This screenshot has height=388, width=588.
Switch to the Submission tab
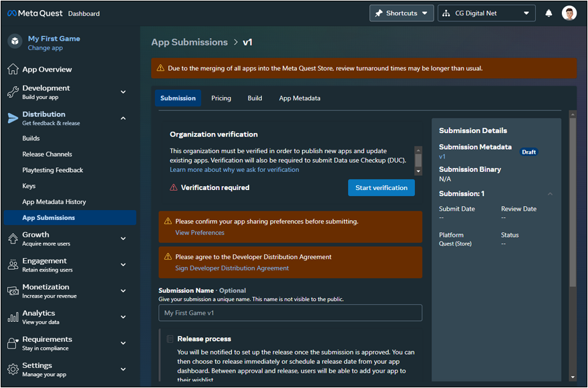[178, 98]
